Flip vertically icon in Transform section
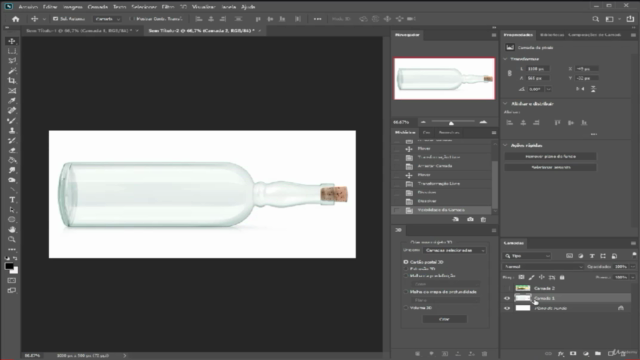This screenshot has height=360, width=640. [x=593, y=89]
